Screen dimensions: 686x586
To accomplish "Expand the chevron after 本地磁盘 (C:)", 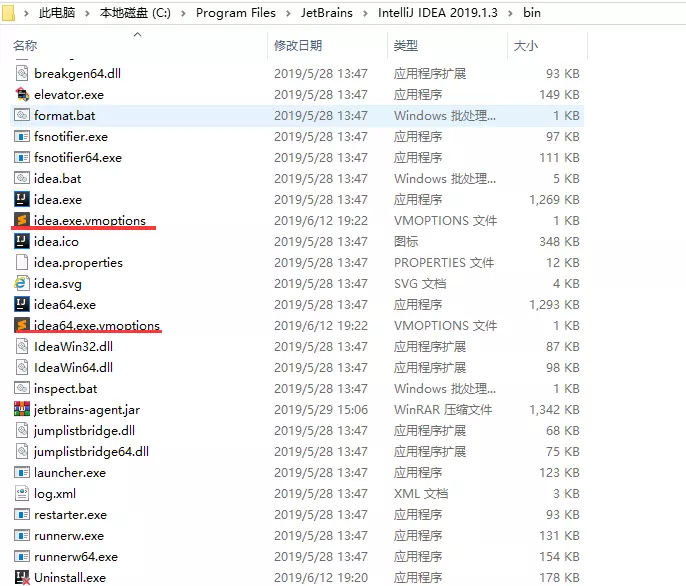I will click(x=183, y=13).
